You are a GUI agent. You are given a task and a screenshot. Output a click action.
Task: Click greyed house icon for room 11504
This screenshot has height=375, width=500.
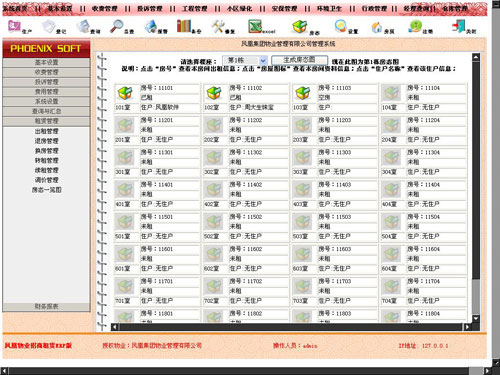coord(391,222)
